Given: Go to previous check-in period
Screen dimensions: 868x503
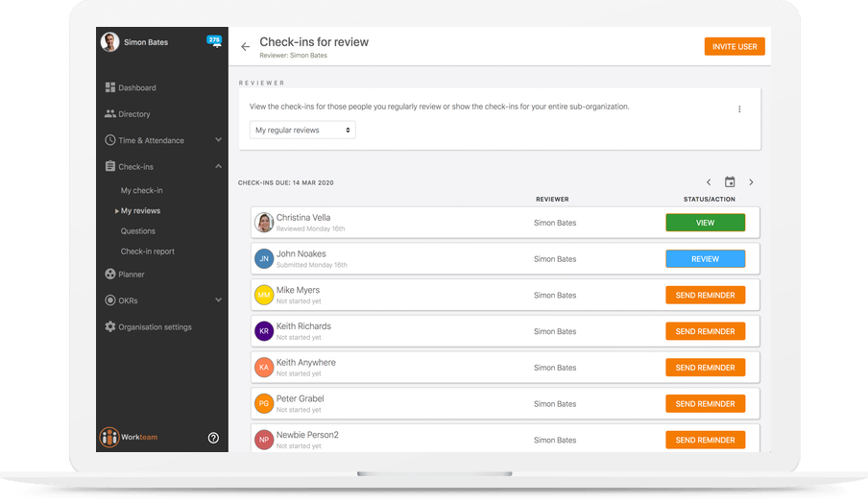Looking at the screenshot, I should pyautogui.click(x=709, y=182).
